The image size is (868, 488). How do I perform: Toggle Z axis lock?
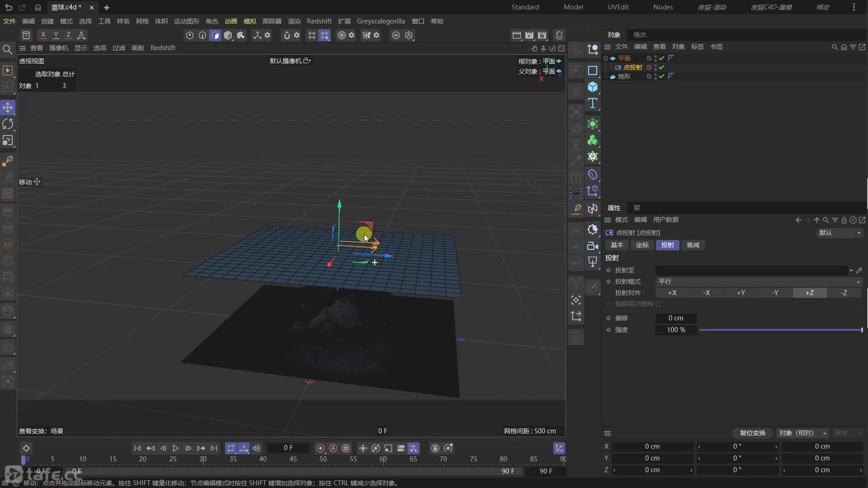(68, 35)
